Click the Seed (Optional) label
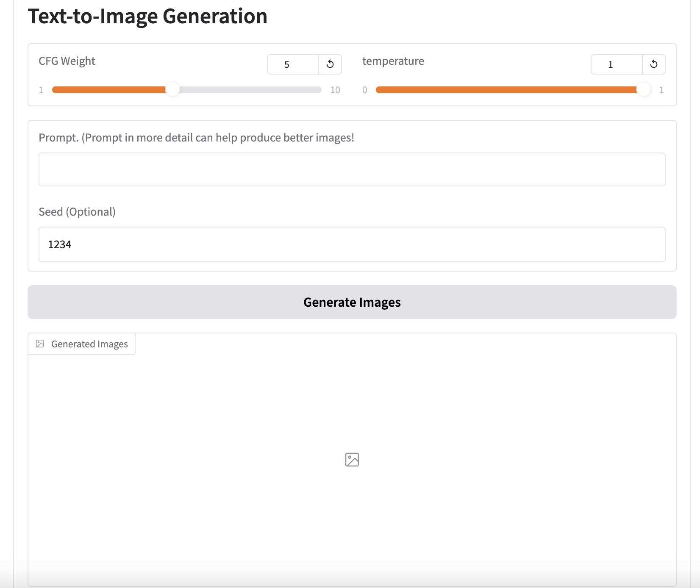 pyautogui.click(x=77, y=212)
